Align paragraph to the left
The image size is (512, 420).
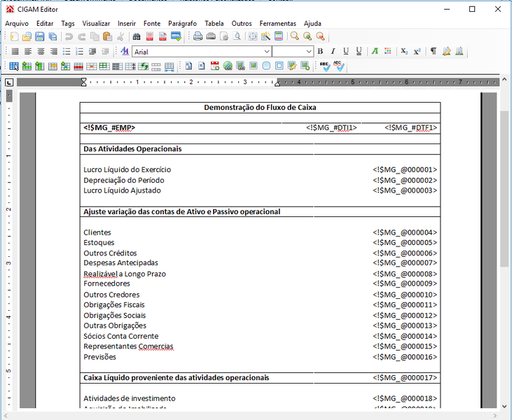pyautogui.click(x=28, y=51)
